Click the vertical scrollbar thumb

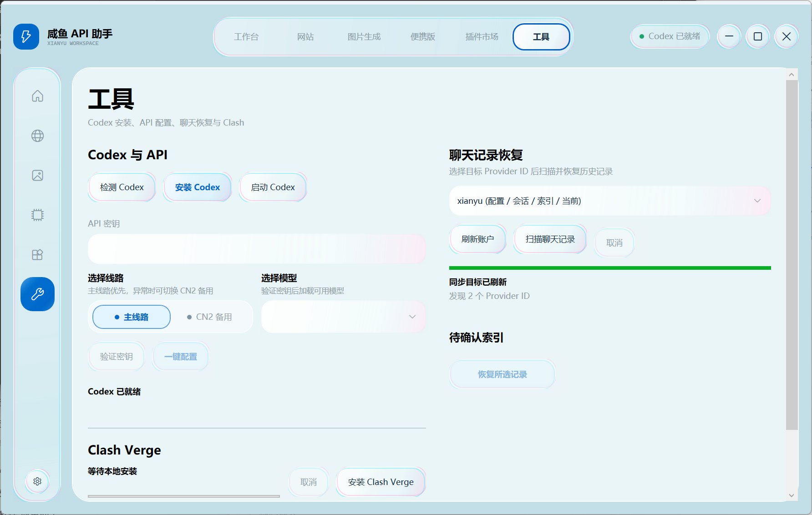coord(792,255)
